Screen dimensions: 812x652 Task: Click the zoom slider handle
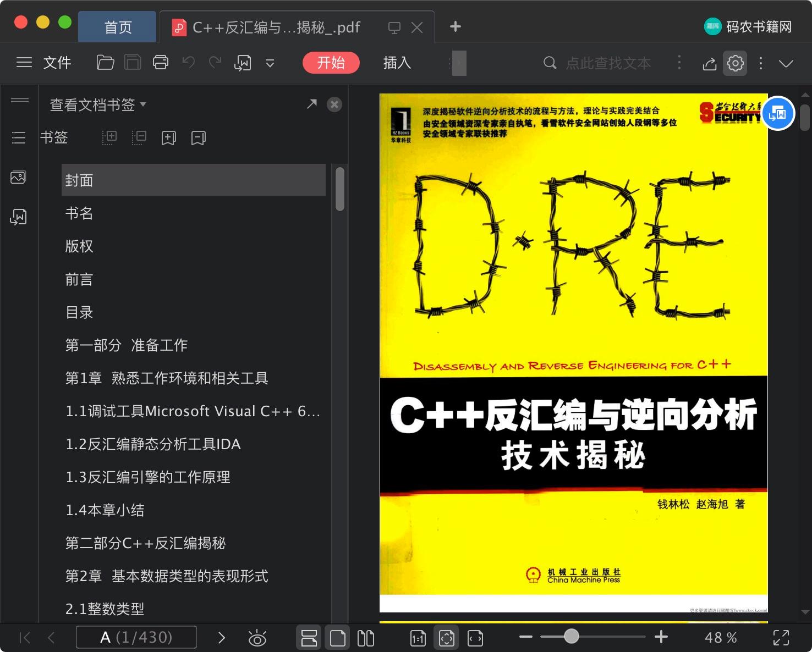572,637
